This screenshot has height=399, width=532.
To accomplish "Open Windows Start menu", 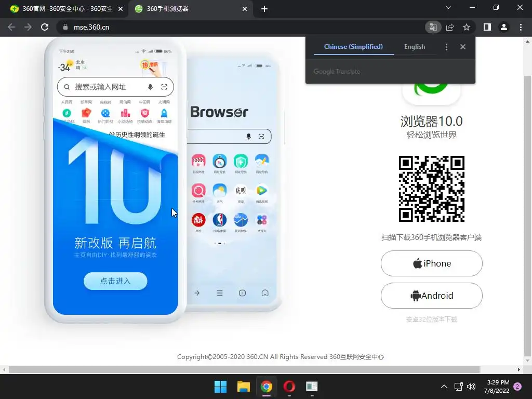I will pyautogui.click(x=220, y=387).
